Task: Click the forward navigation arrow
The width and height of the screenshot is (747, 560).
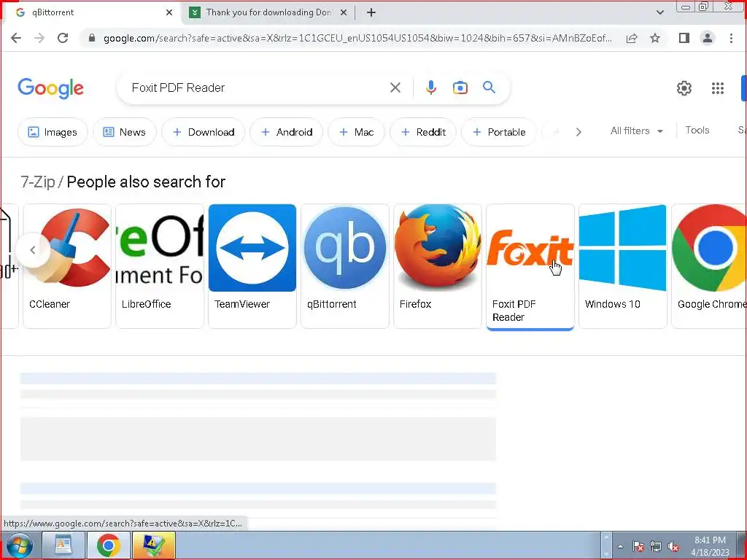Action: pos(39,38)
